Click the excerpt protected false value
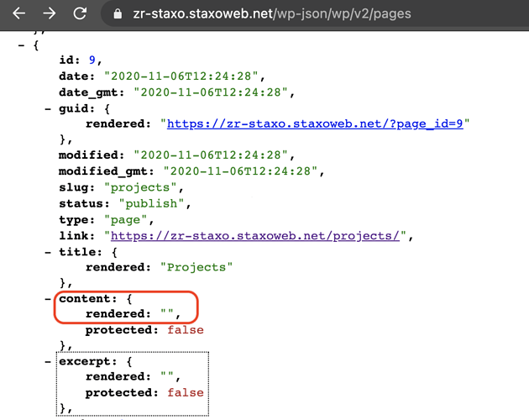This screenshot has width=529, height=420. [x=185, y=392]
